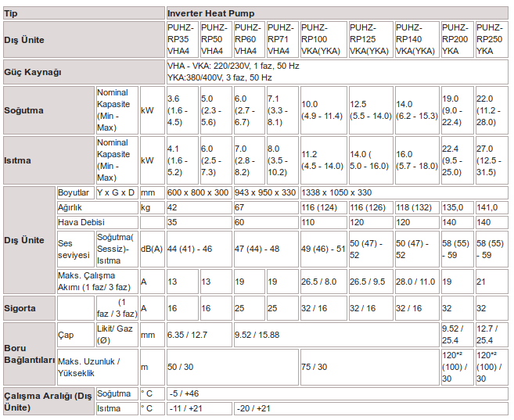Screen dimensions: 514x420
Task: Click heating capacity '27.0 (12.5 - 31.5)'
Action: tap(492, 160)
